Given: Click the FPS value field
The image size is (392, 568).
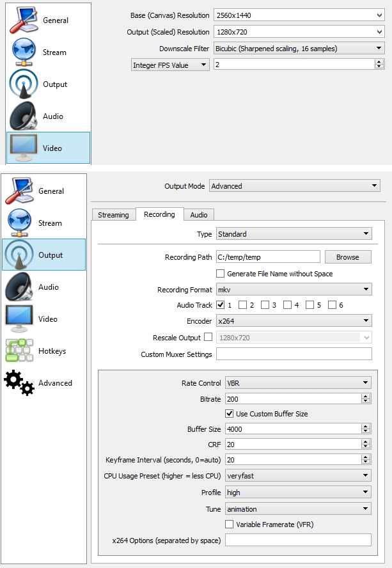Looking at the screenshot, I should [x=294, y=65].
